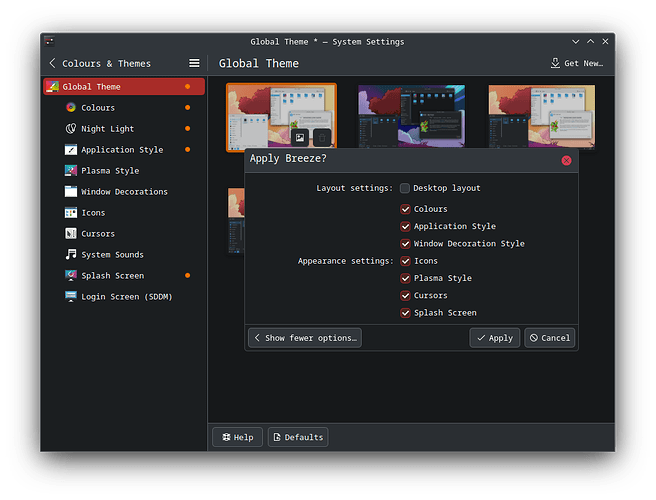
Task: Select the partially hidden theme thumbnail in second row
Action: point(236,220)
